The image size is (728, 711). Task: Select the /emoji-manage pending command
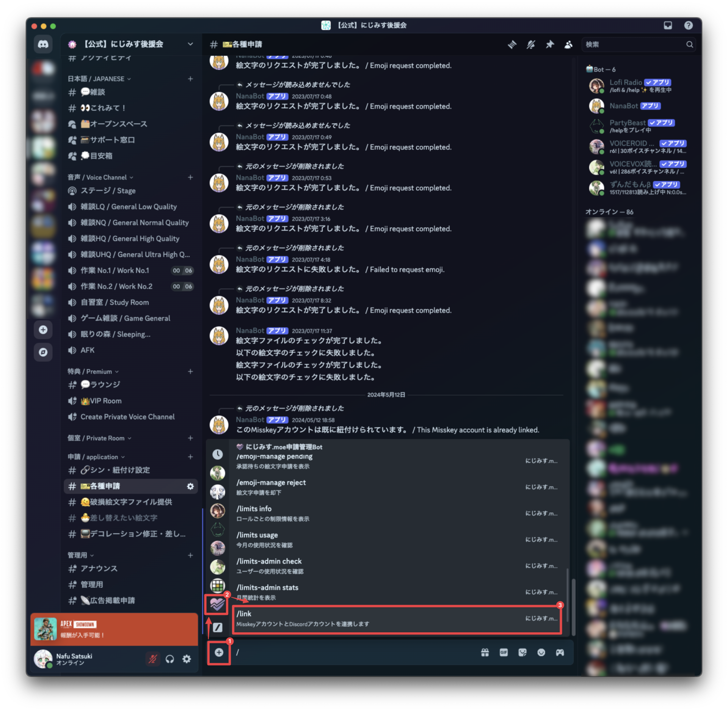pos(397,461)
